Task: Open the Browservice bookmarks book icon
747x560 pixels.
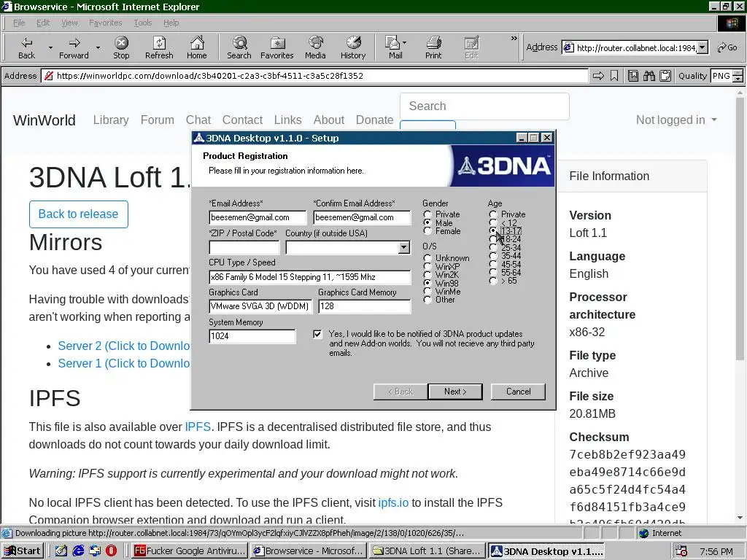Action: pyautogui.click(x=633, y=76)
